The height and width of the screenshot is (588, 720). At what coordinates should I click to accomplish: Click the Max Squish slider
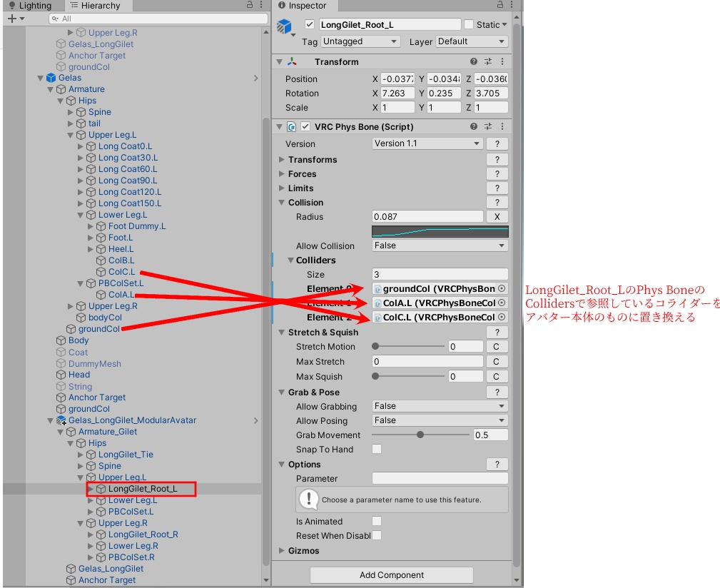coord(408,376)
